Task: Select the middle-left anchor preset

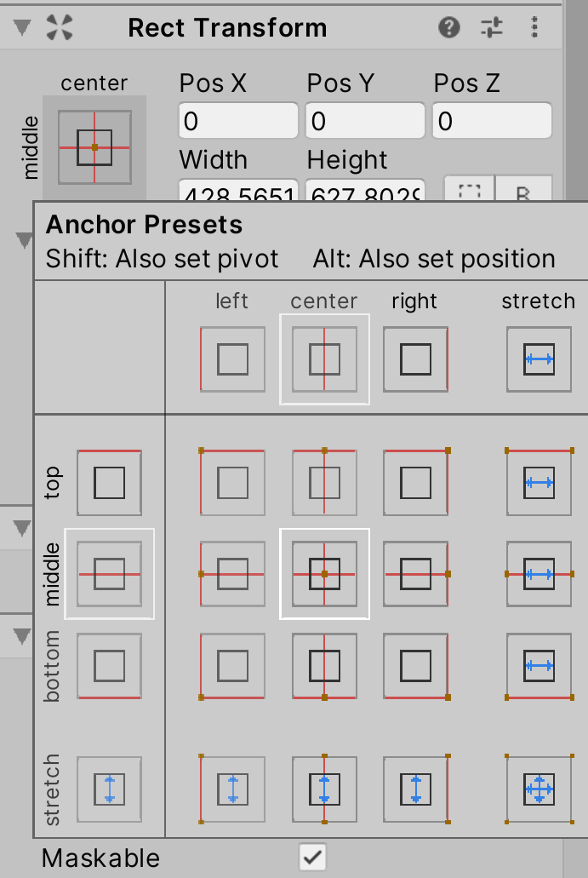Action: click(x=232, y=574)
